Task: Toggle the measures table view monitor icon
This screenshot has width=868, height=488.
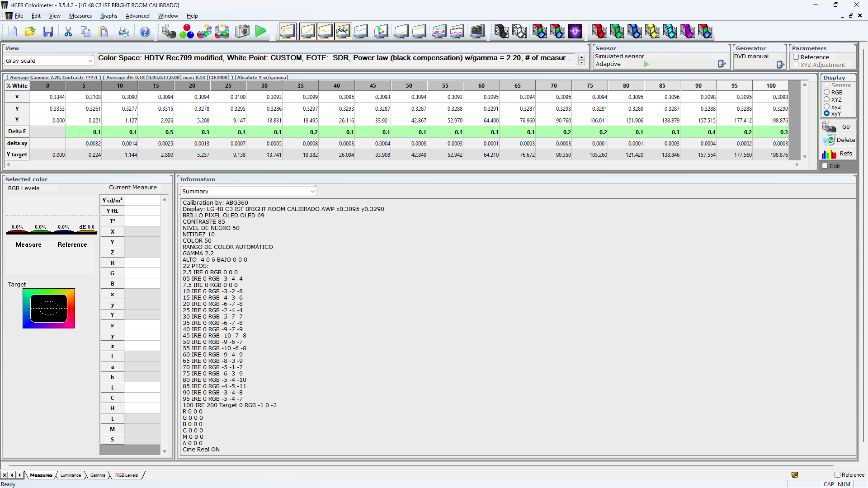Action: tap(288, 32)
